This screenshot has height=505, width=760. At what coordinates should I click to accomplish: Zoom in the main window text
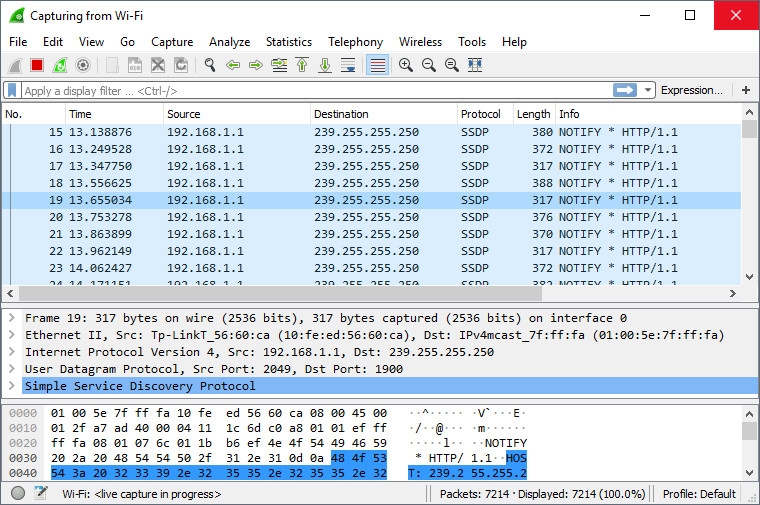[406, 65]
